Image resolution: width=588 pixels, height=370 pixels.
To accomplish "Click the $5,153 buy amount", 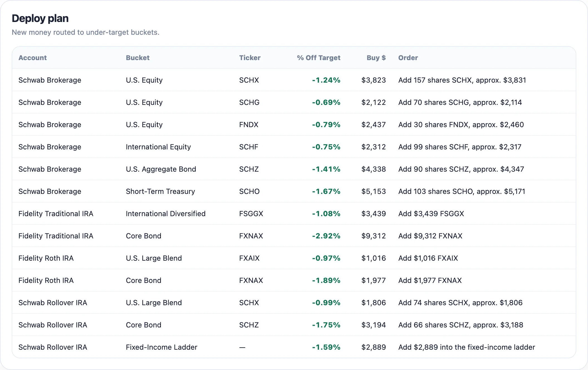I will click(x=374, y=191).
